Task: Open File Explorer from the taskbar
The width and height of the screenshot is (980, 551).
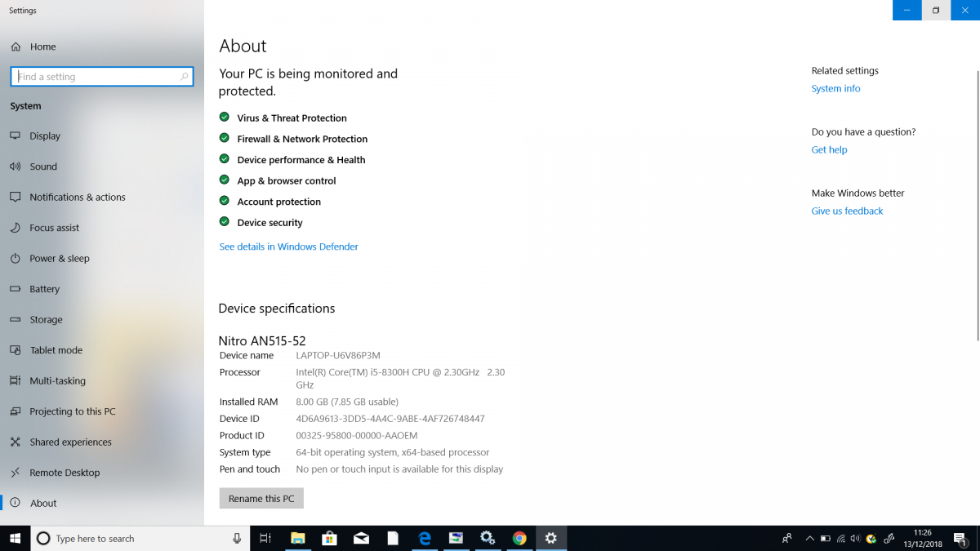Action: coord(298,539)
